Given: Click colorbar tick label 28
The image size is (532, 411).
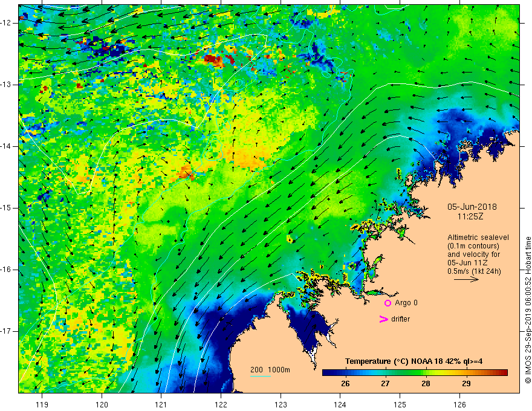Looking at the screenshot, I should 426,384.
